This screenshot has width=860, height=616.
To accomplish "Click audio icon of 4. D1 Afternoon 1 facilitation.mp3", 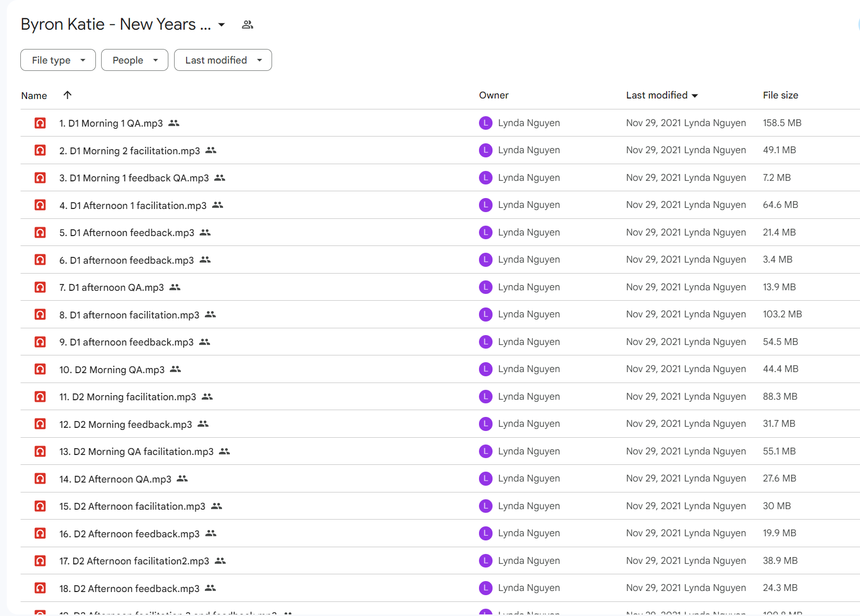I will pyautogui.click(x=40, y=205).
